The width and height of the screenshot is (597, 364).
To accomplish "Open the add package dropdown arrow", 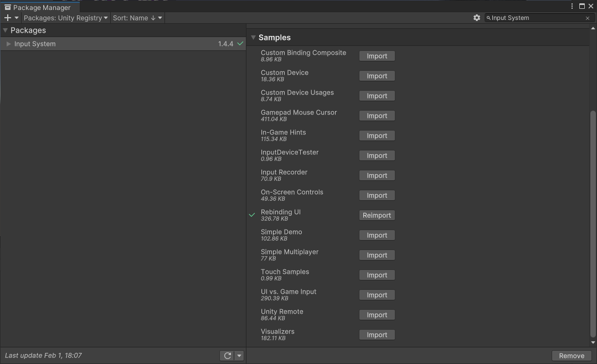I will click(17, 18).
